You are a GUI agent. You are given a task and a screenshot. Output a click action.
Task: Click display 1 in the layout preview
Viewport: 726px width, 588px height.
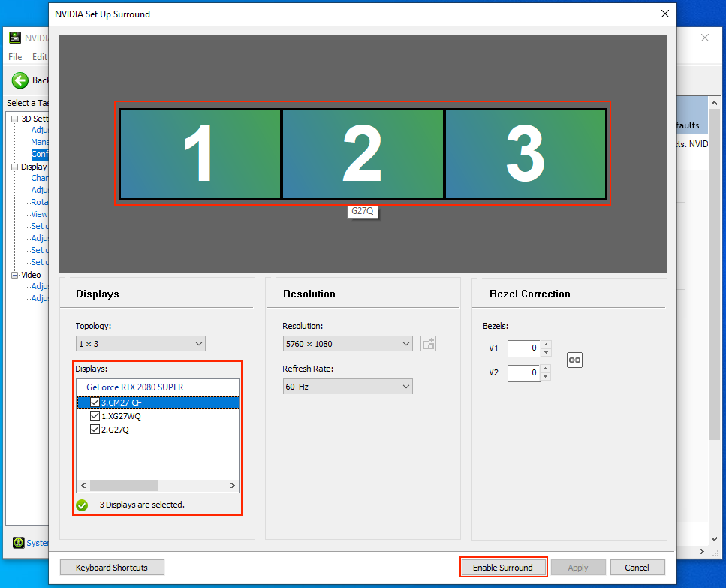200,154
